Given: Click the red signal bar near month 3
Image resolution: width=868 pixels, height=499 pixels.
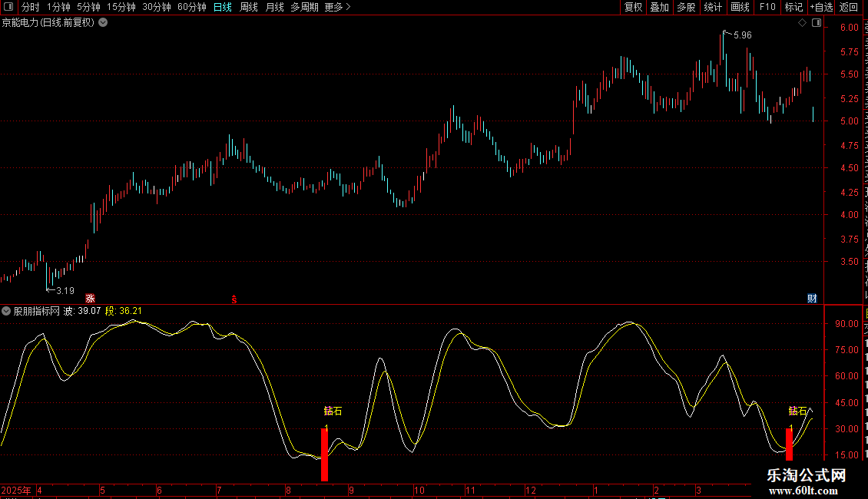Looking at the screenshot, I should click(x=790, y=444).
